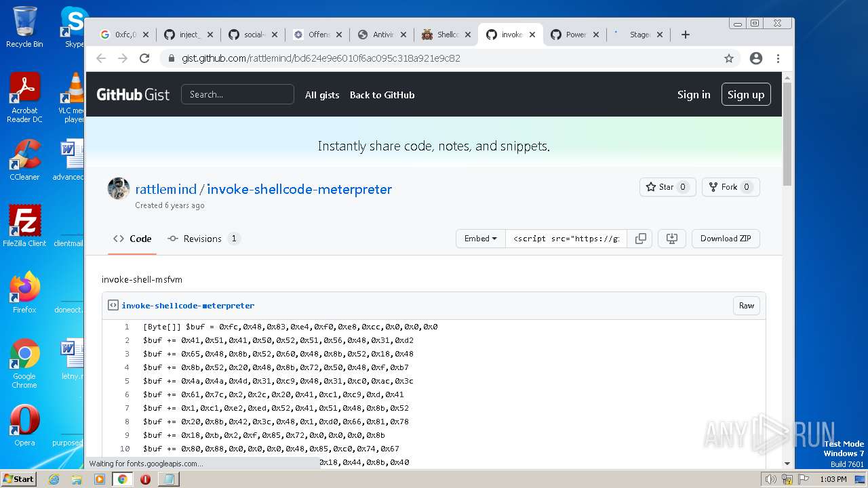Follow the 'Back to GitHub' link
The image size is (868, 488).
382,95
